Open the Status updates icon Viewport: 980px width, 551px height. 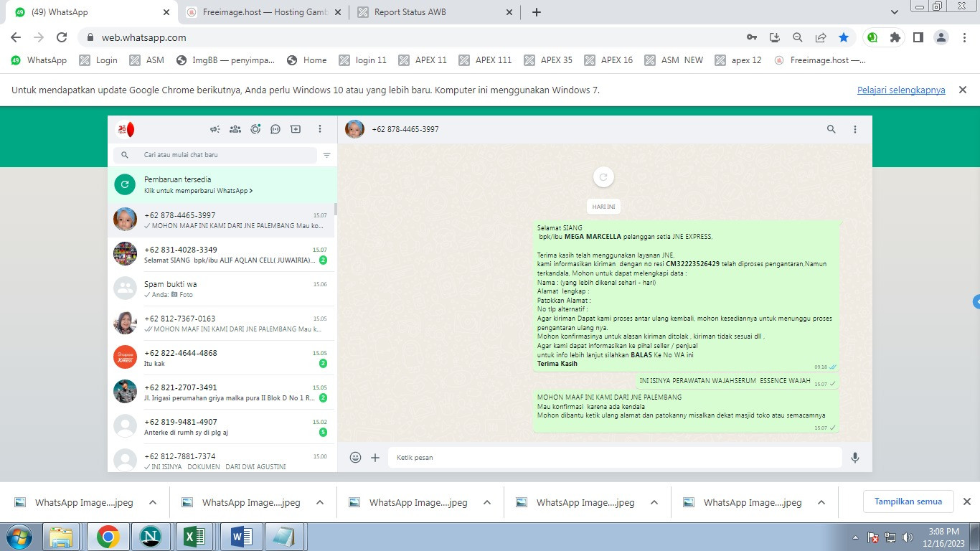coord(255,129)
